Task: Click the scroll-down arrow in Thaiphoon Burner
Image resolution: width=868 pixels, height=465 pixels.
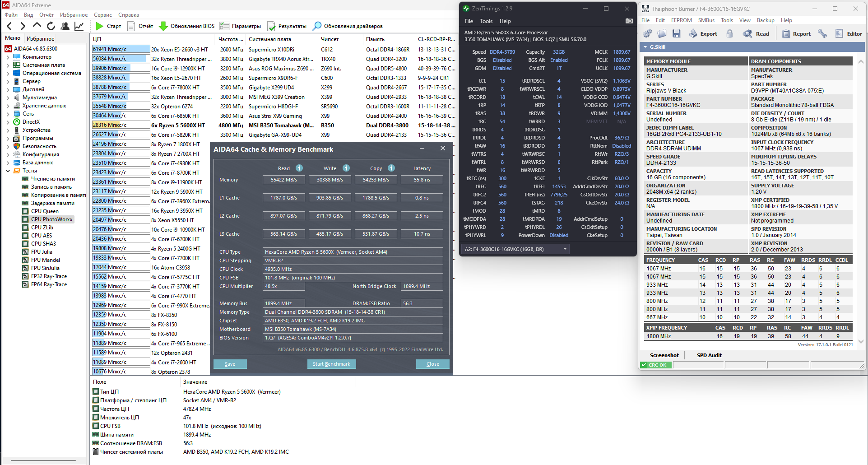Action: pyautogui.click(x=861, y=342)
